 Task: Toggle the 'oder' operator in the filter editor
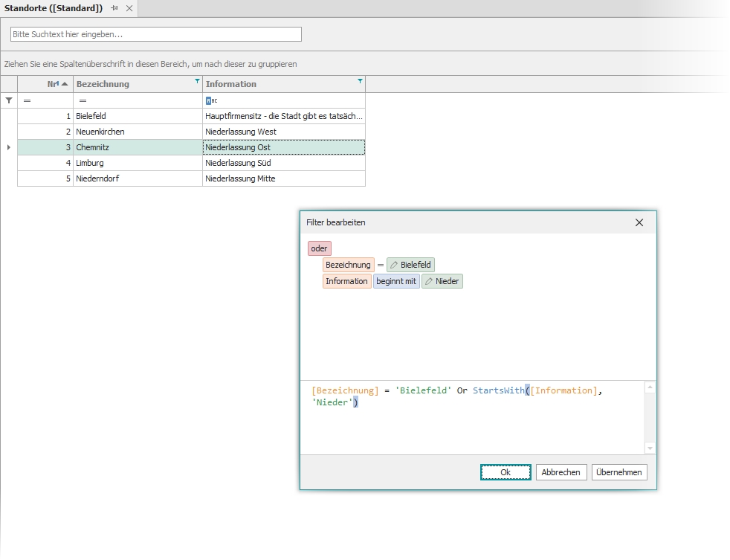coord(320,248)
